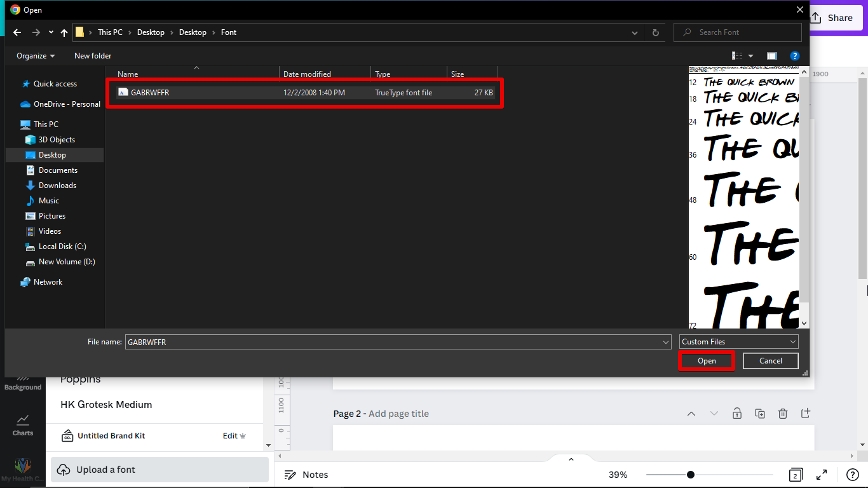
Task: Click Upload a font in Canva
Action: click(159, 470)
